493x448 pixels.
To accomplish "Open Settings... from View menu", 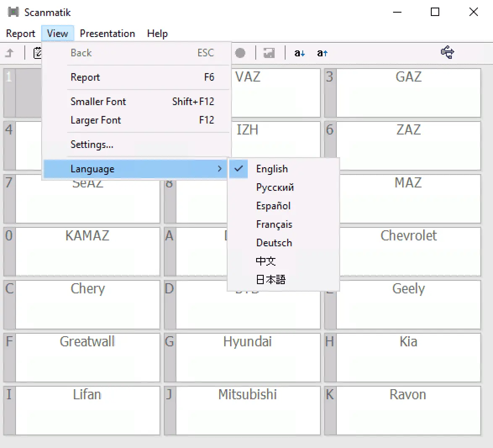I will [136, 145].
